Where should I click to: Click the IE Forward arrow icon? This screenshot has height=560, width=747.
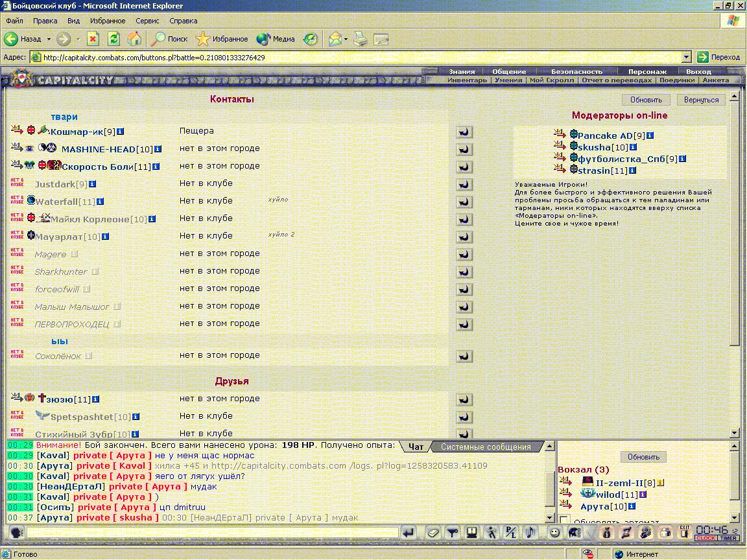(x=64, y=39)
